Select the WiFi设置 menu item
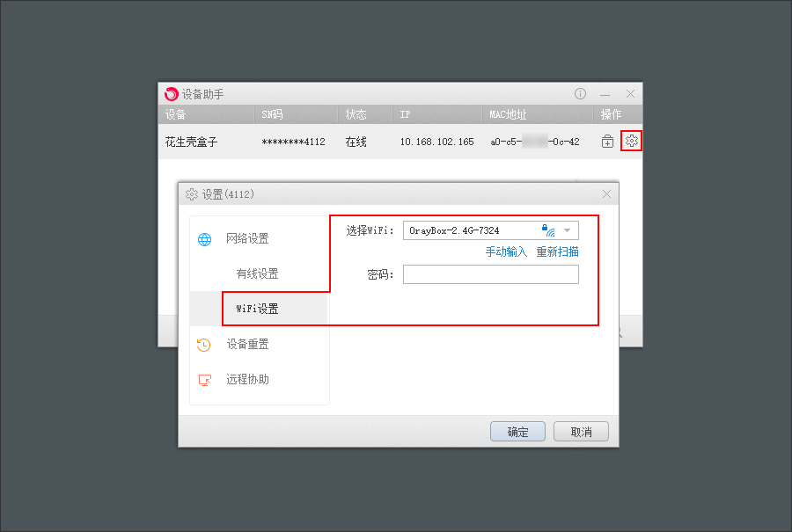The image size is (792, 532). [x=259, y=309]
